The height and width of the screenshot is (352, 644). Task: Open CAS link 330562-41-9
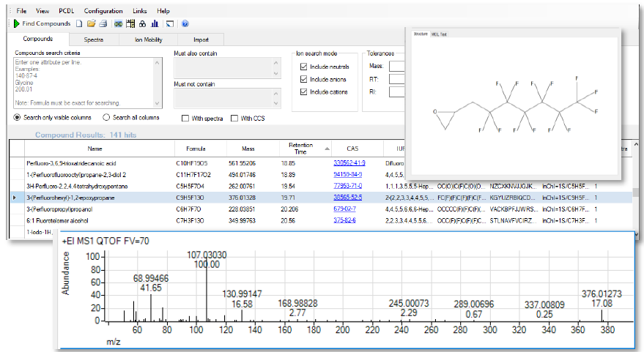tap(349, 163)
